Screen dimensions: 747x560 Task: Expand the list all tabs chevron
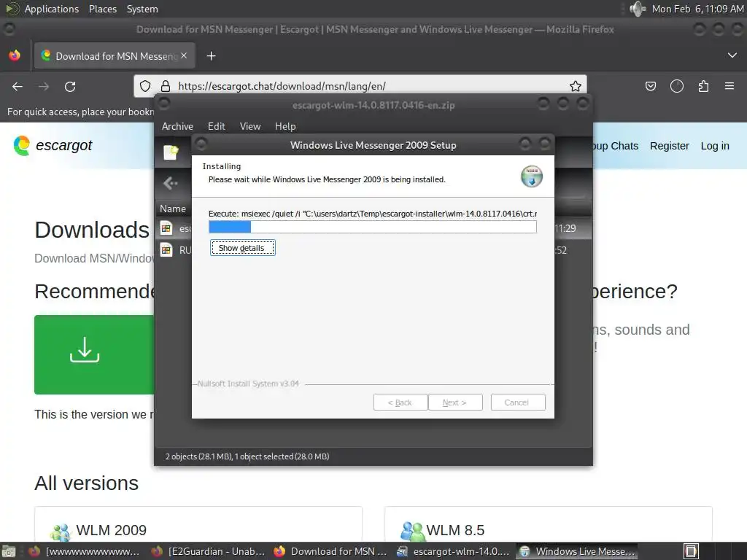(x=732, y=55)
